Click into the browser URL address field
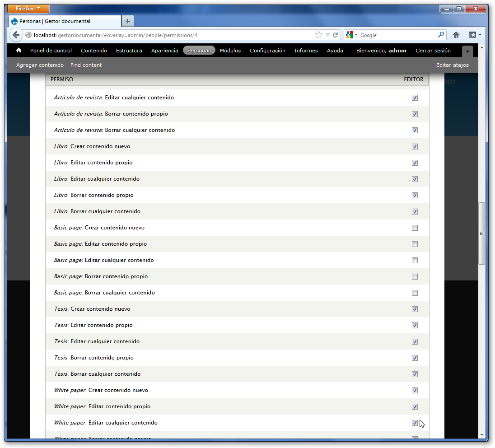This screenshot has width=495, height=448. (172, 35)
